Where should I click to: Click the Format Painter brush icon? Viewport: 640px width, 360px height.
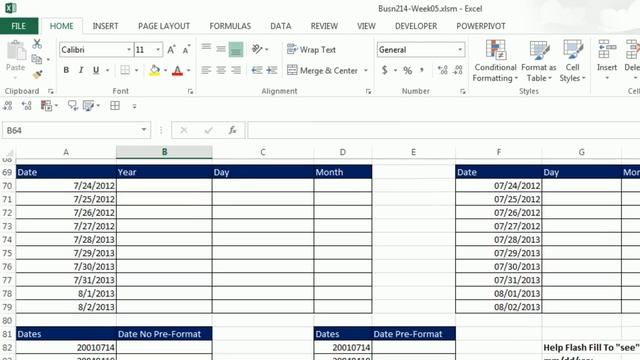(37, 74)
